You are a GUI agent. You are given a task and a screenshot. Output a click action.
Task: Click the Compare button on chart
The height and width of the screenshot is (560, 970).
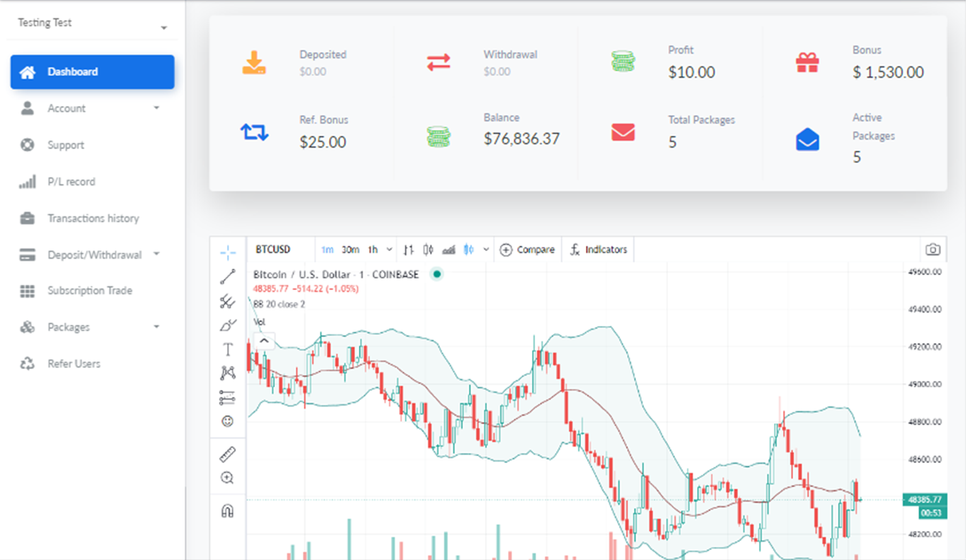point(527,250)
